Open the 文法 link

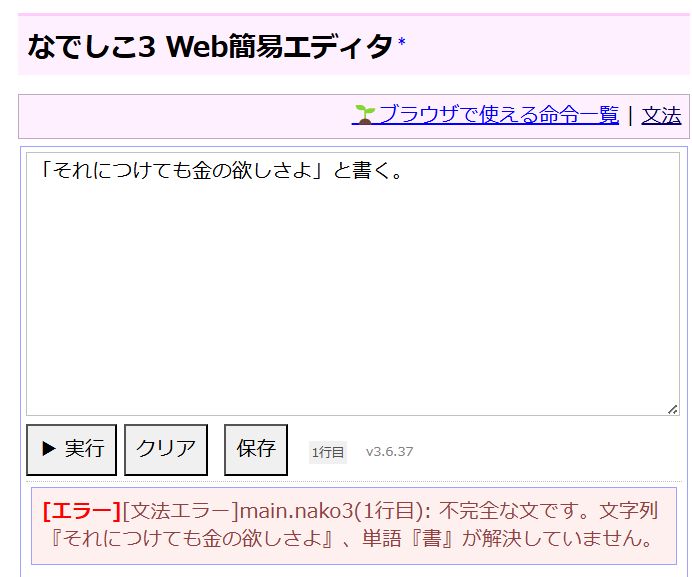coord(661,115)
